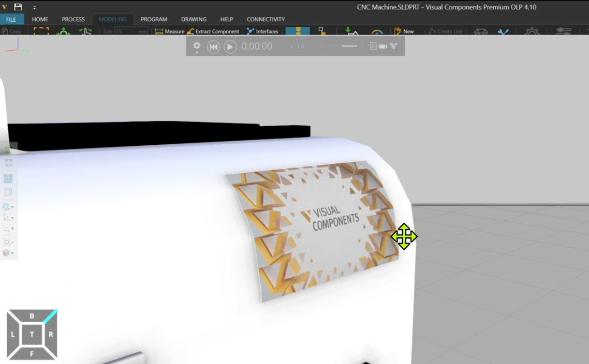Click the PDF export icon
The width and height of the screenshot is (589, 364).
click(373, 45)
